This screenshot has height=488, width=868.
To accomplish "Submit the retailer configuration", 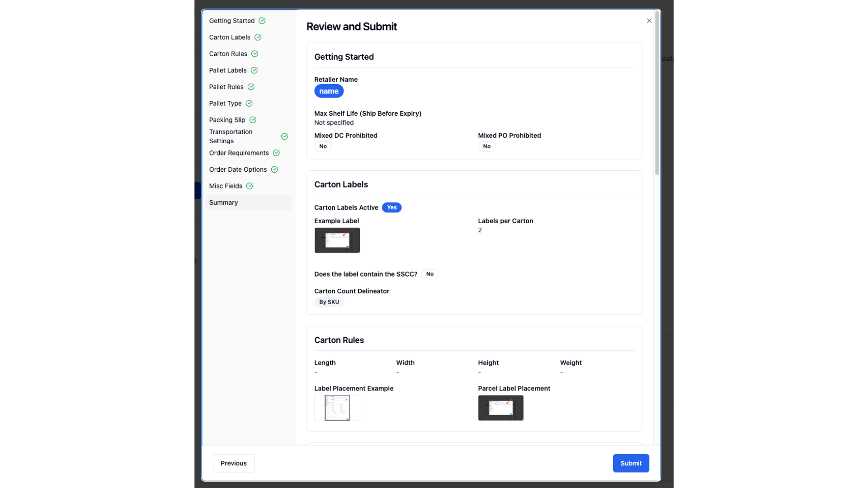I will pos(631,463).
